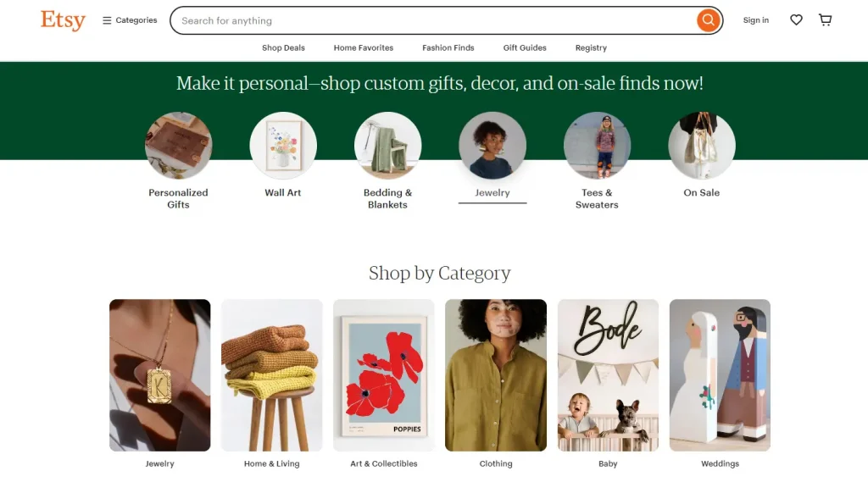This screenshot has height=482, width=868.
Task: Select the Wall Art circle image
Action: tap(283, 146)
